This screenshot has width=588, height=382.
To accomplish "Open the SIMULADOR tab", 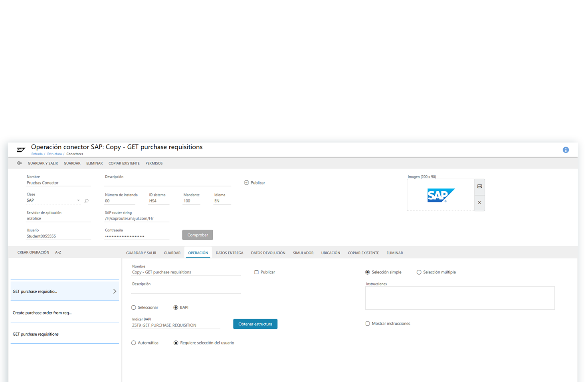I will click(x=303, y=253).
